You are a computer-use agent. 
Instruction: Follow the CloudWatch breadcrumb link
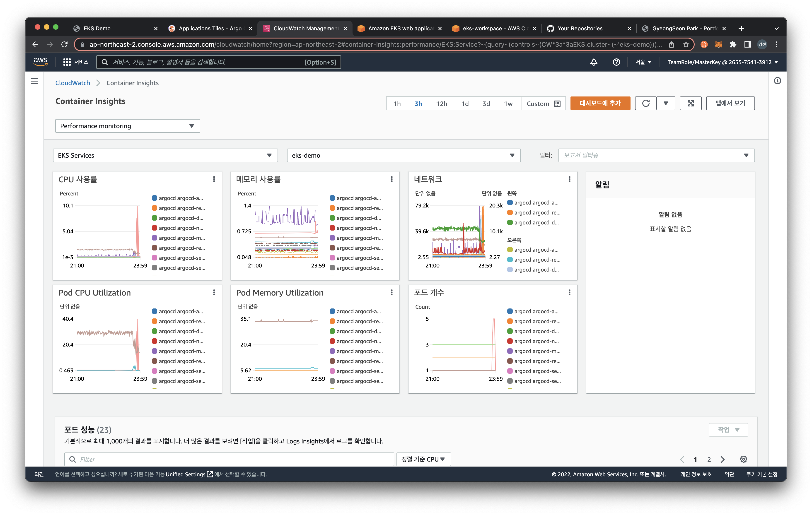click(x=72, y=83)
